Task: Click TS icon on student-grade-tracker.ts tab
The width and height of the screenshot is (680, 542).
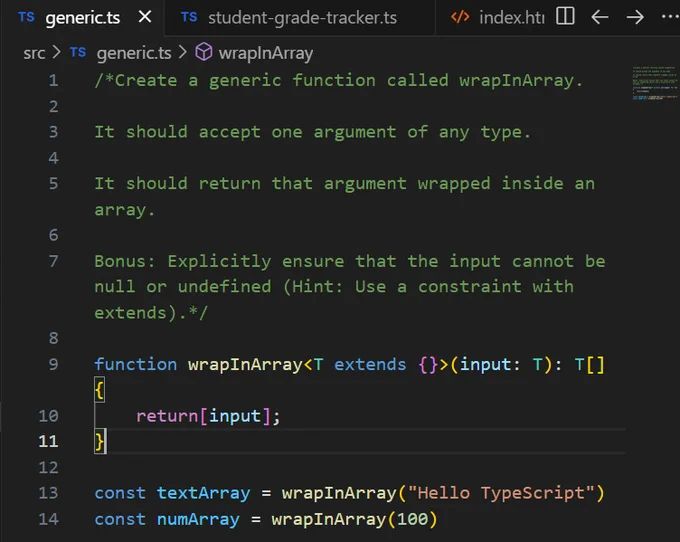Action: [x=189, y=17]
